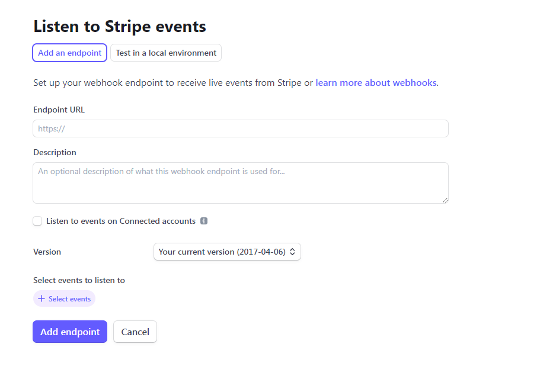Enable the Connected accounts checkbox
This screenshot has width=556, height=392.
tap(37, 221)
